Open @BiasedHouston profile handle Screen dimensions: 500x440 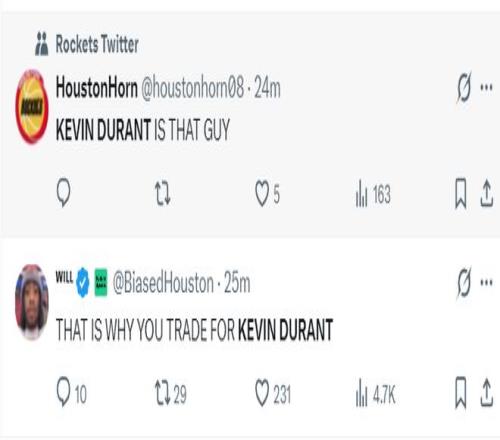click(163, 283)
